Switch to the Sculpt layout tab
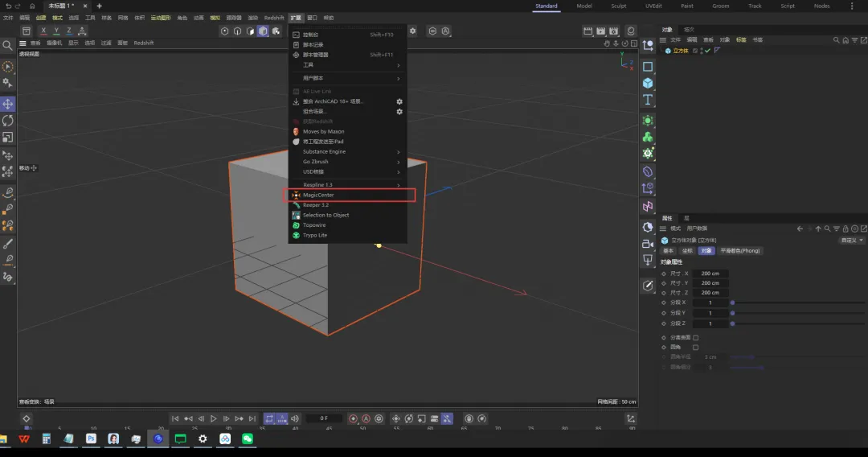This screenshot has width=868, height=457. pyautogui.click(x=618, y=6)
